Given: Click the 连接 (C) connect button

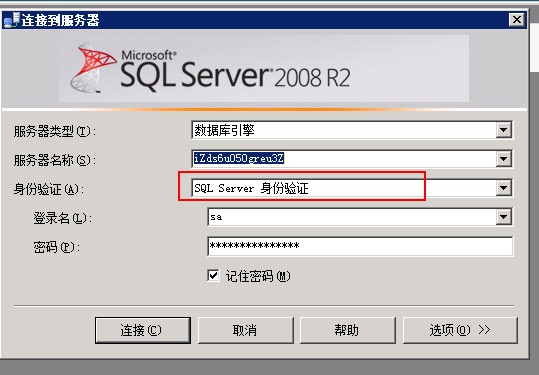Looking at the screenshot, I should pos(143,330).
